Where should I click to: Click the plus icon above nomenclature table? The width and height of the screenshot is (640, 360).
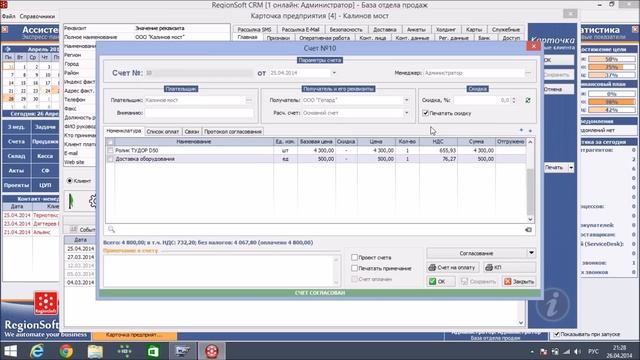coord(521,130)
